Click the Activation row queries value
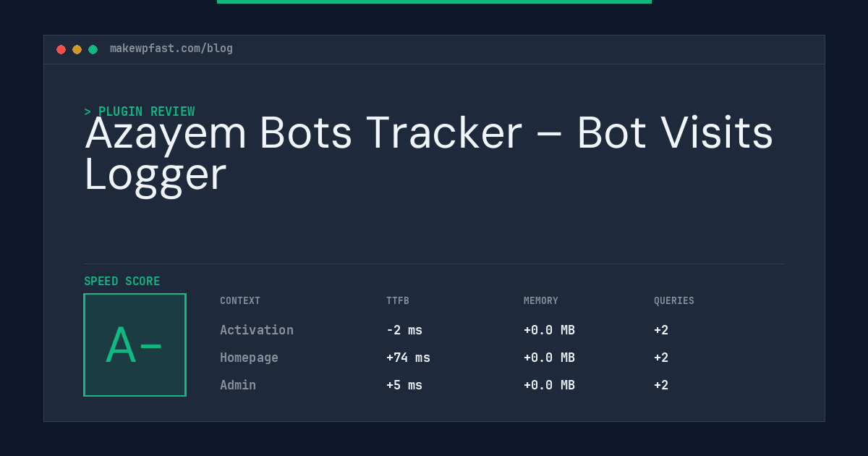 (x=661, y=330)
